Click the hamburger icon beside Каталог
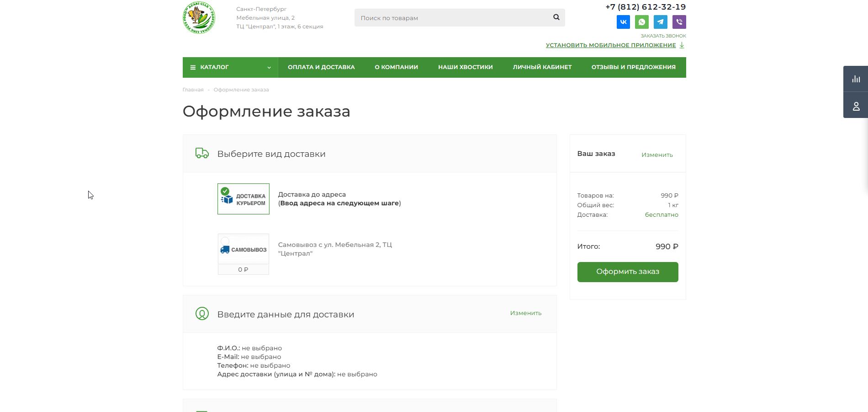Image resolution: width=868 pixels, height=412 pixels. (x=193, y=67)
